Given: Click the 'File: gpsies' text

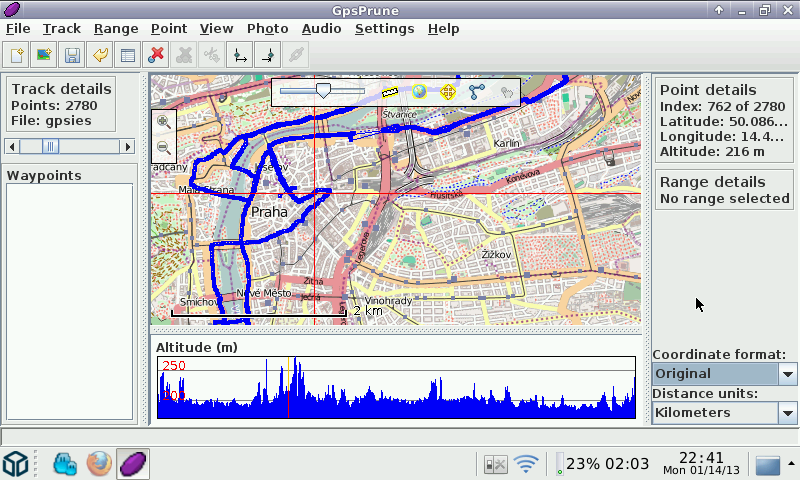Looking at the screenshot, I should coord(51,121).
